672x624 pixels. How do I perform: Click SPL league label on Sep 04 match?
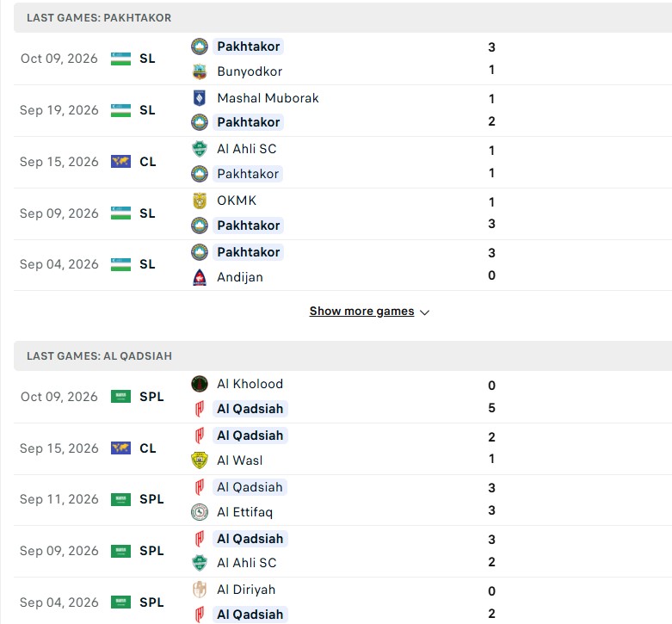[x=151, y=602]
